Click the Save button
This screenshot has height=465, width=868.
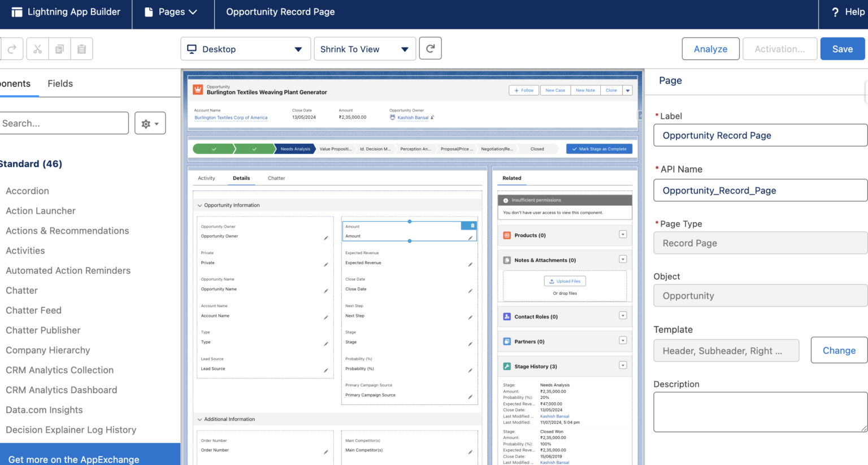842,49
